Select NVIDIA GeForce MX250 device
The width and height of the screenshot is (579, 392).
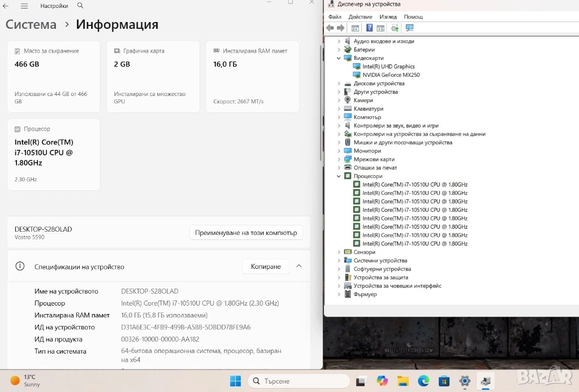[391, 75]
